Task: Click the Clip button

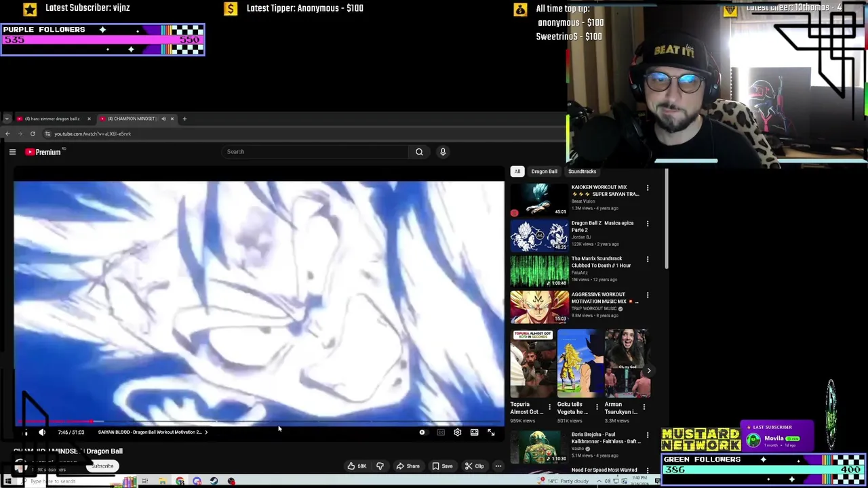Action: (x=475, y=466)
